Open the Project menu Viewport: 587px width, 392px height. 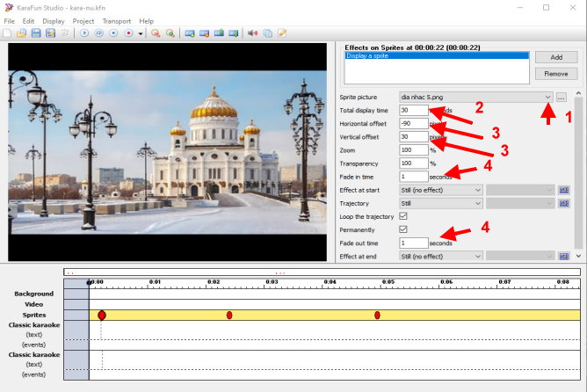(x=83, y=20)
